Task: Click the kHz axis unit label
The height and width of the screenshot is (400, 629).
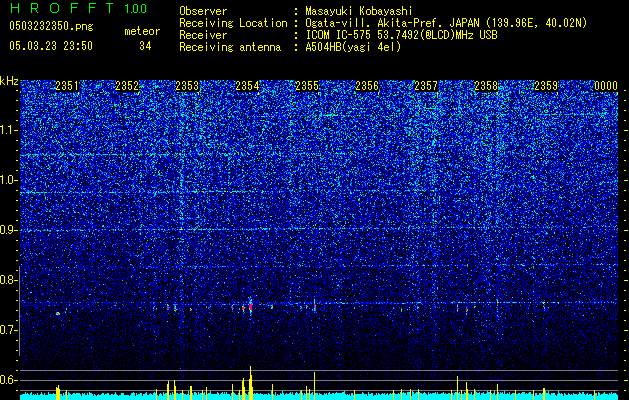Action: click(9, 81)
